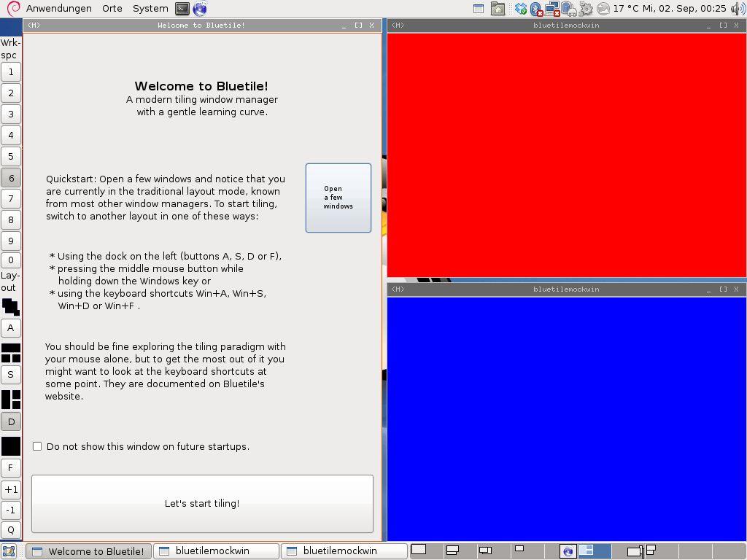Select workspace 6 button in the dock
The height and width of the screenshot is (560, 747).
[x=11, y=177]
